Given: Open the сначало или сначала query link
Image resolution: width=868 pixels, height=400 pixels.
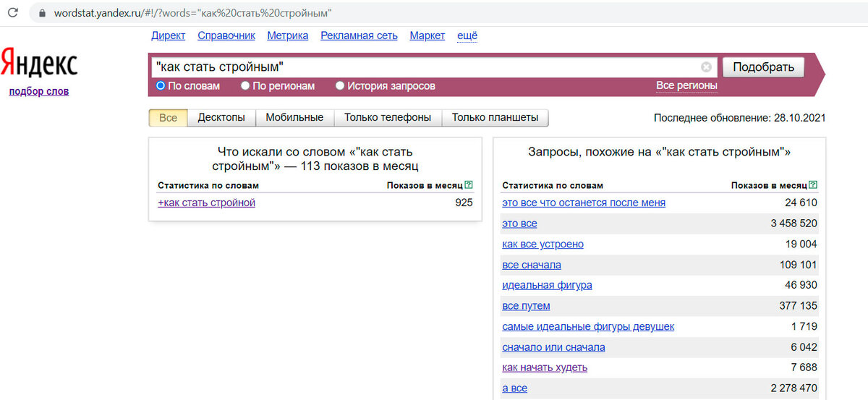Looking at the screenshot, I should tap(554, 347).
